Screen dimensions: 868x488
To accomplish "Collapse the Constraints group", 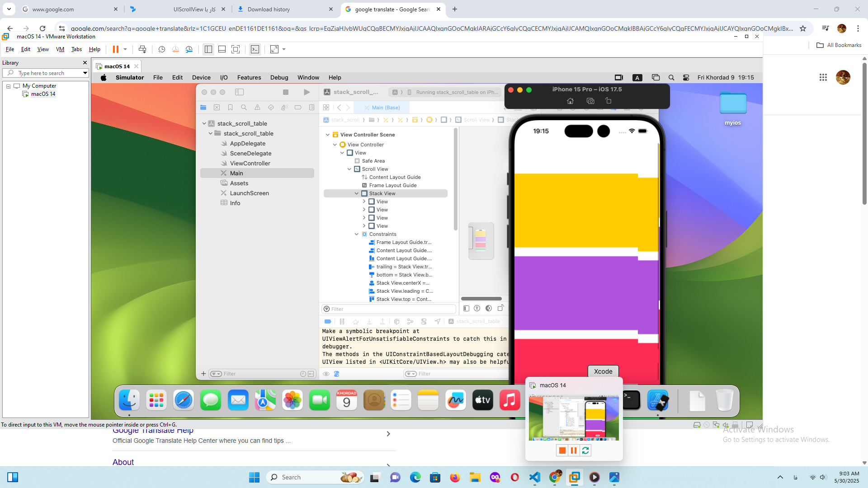I will [357, 234].
